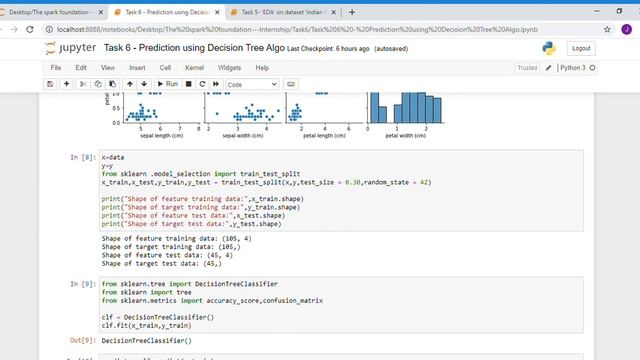Screen dimensions: 640x360
Task: Bookmark this page with the star icon
Action: coord(607,29)
